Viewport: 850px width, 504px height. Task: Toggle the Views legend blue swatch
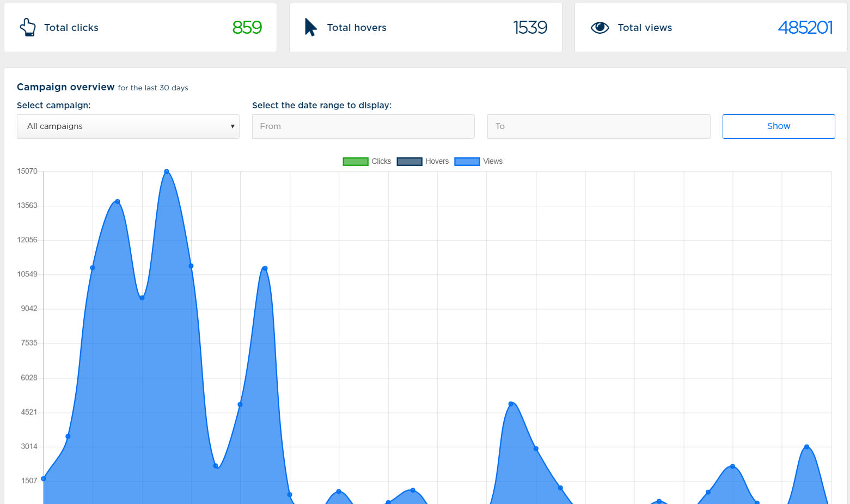coord(467,162)
